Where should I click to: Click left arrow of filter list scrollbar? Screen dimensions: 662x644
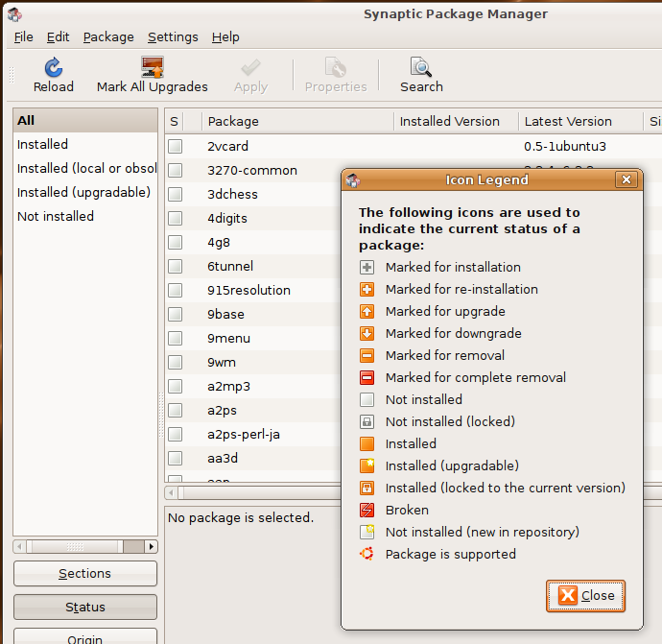[19, 547]
